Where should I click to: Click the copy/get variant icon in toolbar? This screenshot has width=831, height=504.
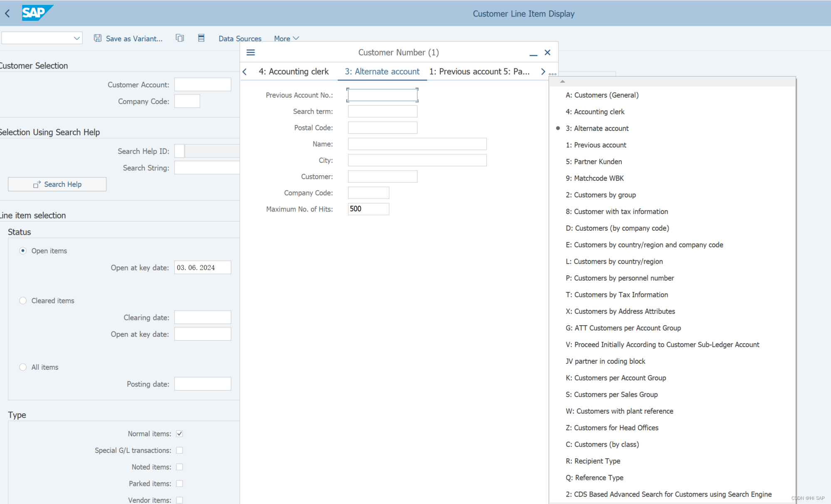[x=180, y=38]
